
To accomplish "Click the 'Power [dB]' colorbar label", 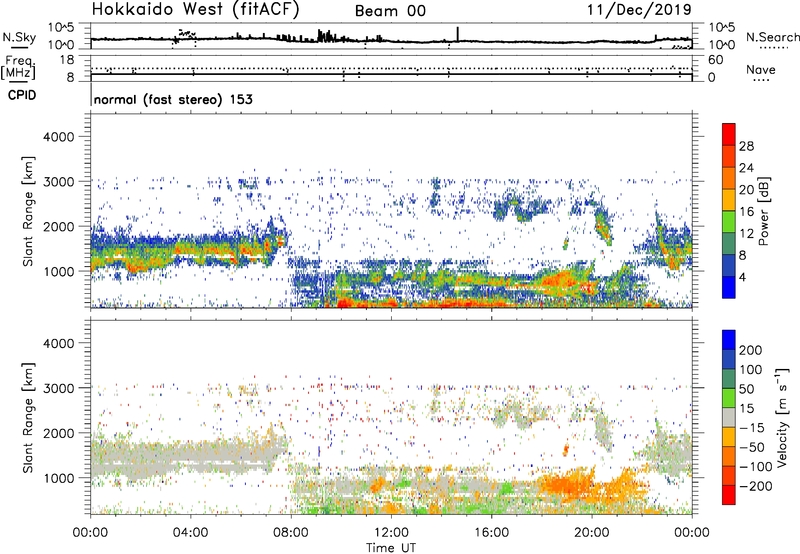I will tap(764, 211).
